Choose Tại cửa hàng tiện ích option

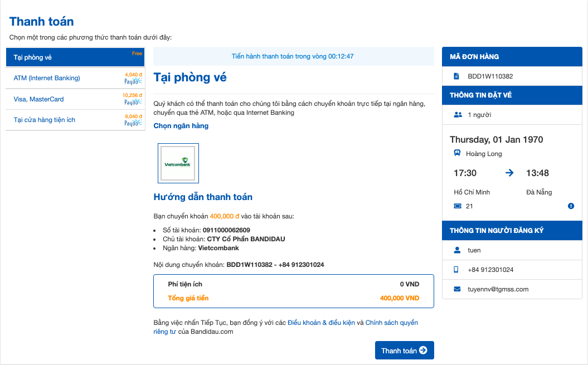45,120
